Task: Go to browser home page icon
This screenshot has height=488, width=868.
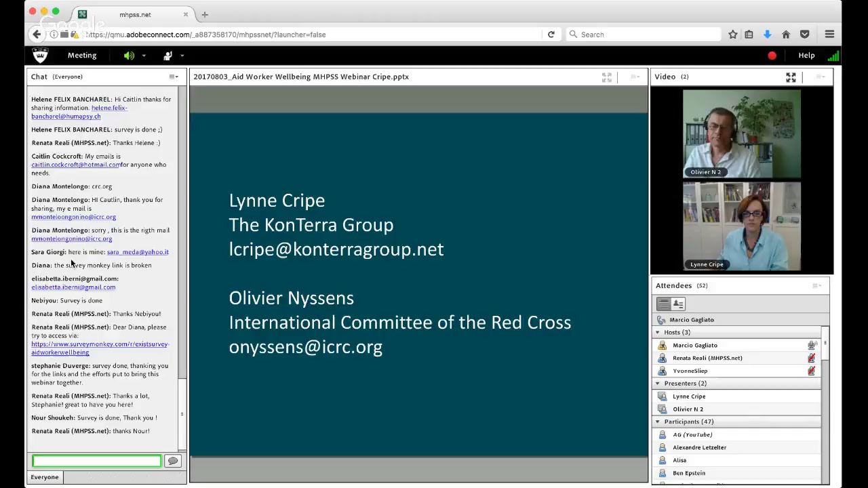Action: (786, 35)
